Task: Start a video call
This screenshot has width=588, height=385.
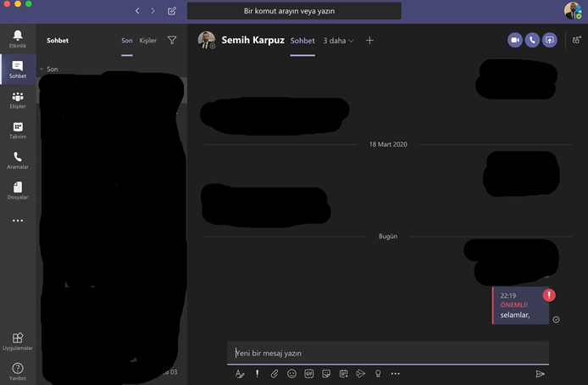Action: (515, 40)
